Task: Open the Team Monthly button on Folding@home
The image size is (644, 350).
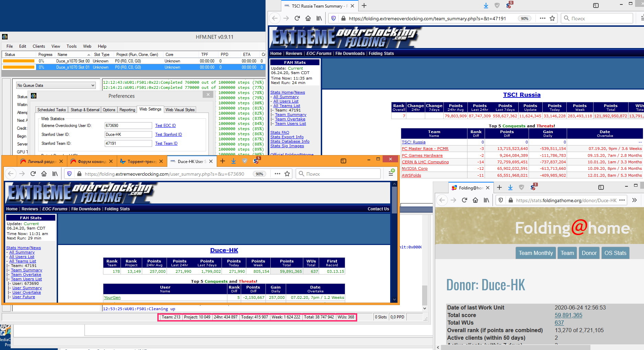Action: coord(536,253)
